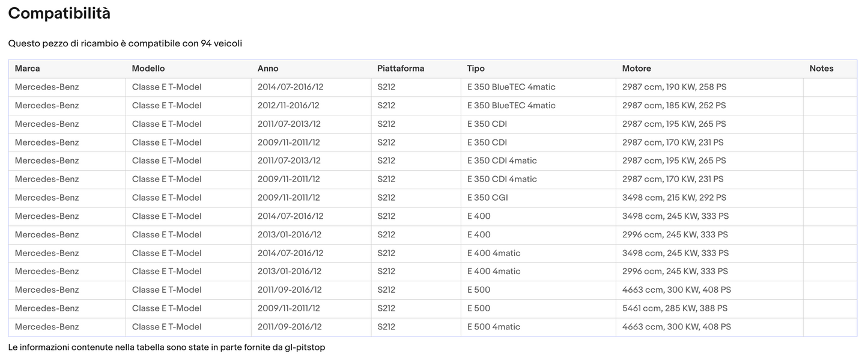Click the E 500 4matic type cell
The image size is (868, 360).
point(493,327)
